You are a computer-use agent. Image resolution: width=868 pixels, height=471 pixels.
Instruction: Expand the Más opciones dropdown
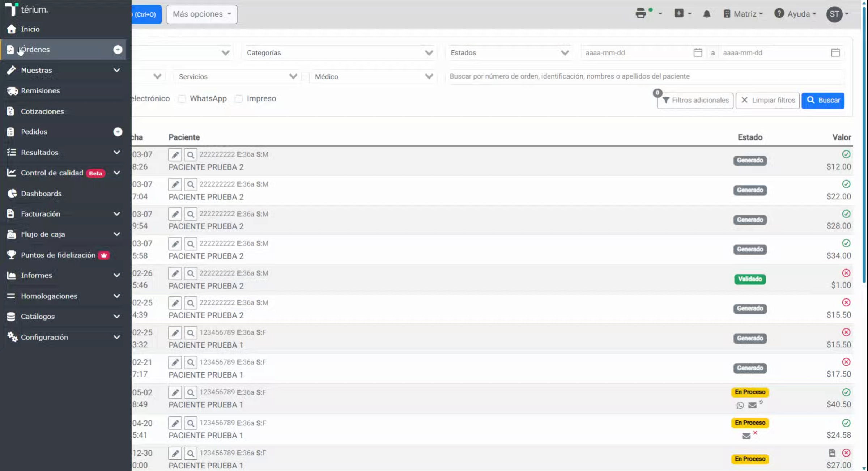pyautogui.click(x=202, y=14)
